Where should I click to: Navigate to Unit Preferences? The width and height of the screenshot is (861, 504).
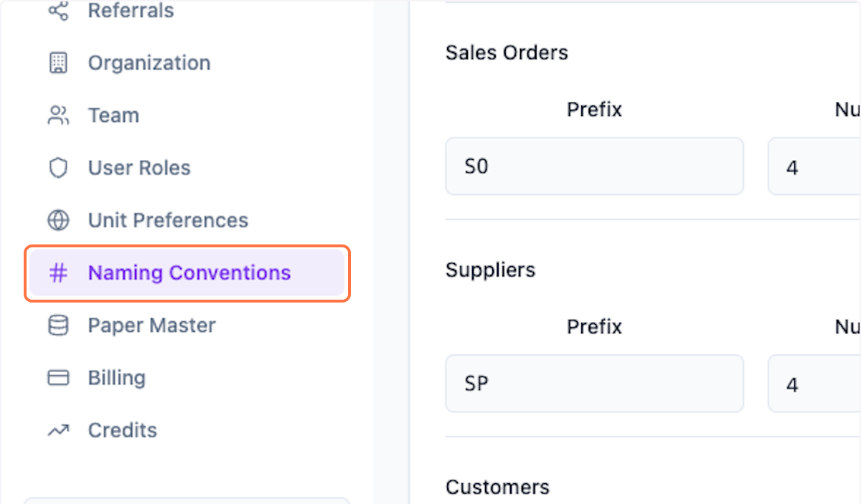(168, 220)
